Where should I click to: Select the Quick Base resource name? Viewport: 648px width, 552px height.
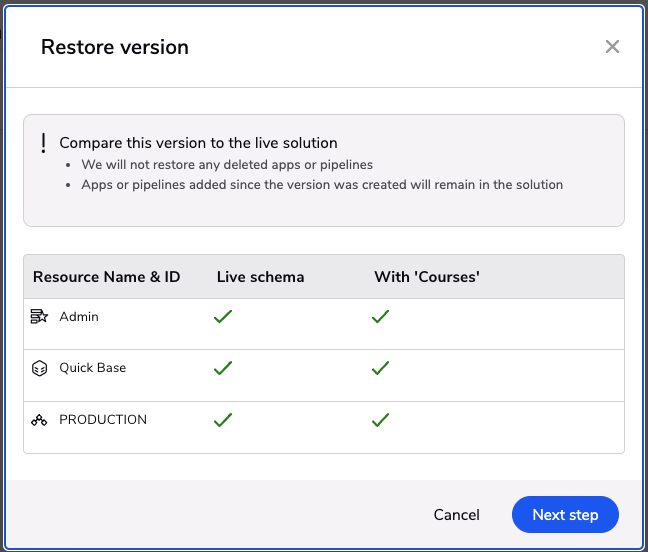[x=92, y=368]
